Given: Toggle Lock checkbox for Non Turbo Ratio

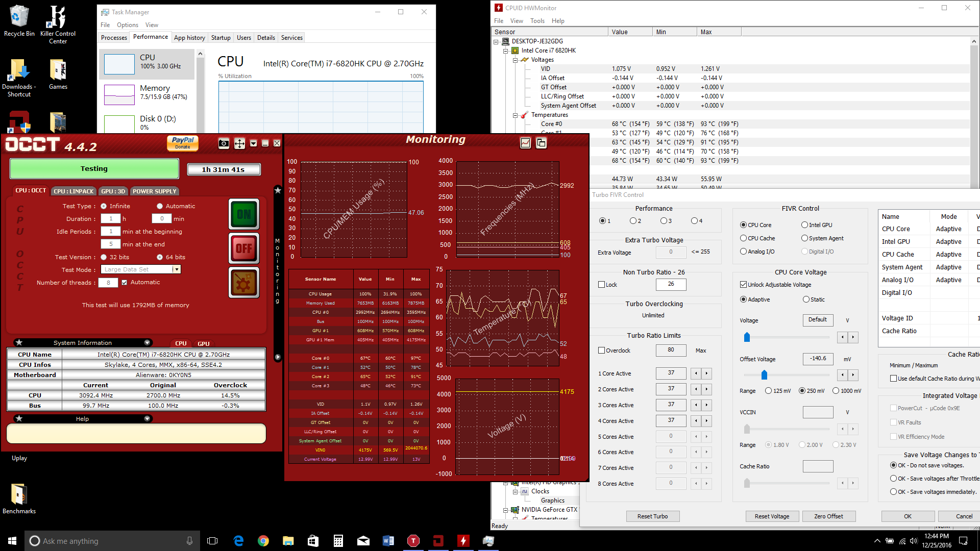Looking at the screenshot, I should pyautogui.click(x=601, y=285).
